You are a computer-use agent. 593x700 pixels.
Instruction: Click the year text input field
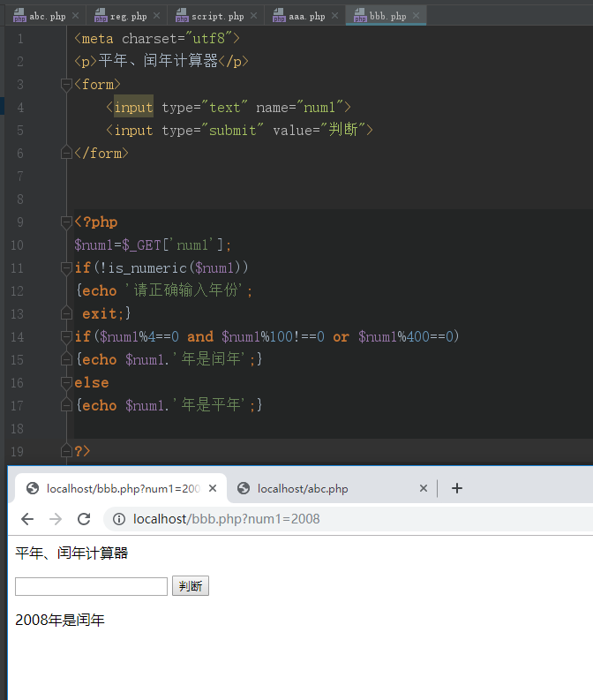pyautogui.click(x=91, y=586)
